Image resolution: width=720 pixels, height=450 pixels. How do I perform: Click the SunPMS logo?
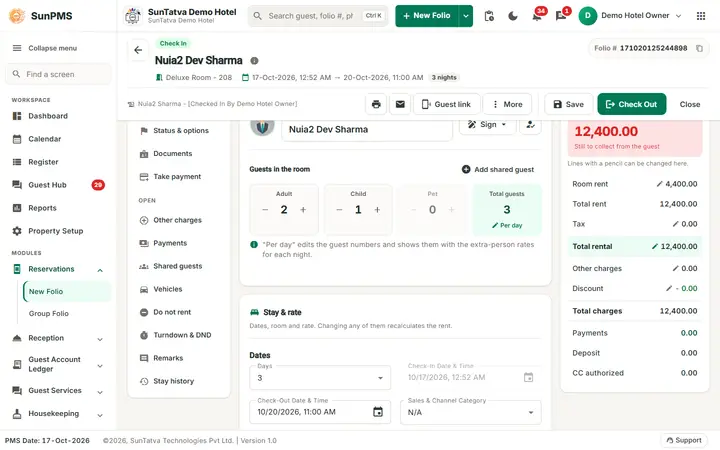click(40, 16)
